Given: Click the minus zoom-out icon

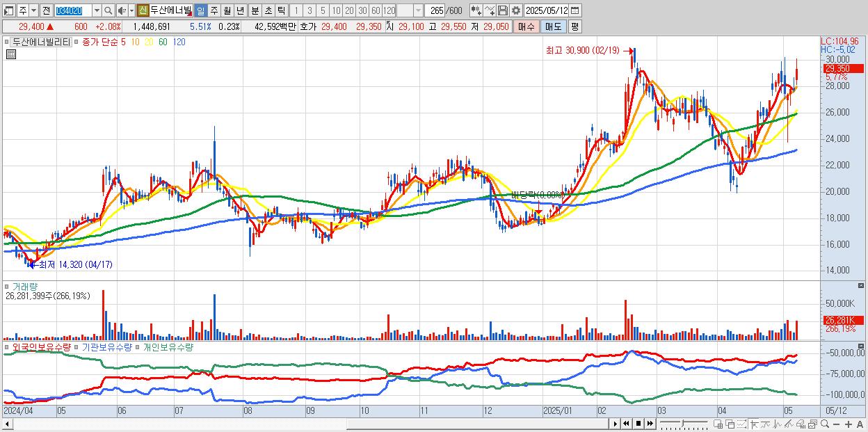Looking at the screenshot, I should [836, 424].
